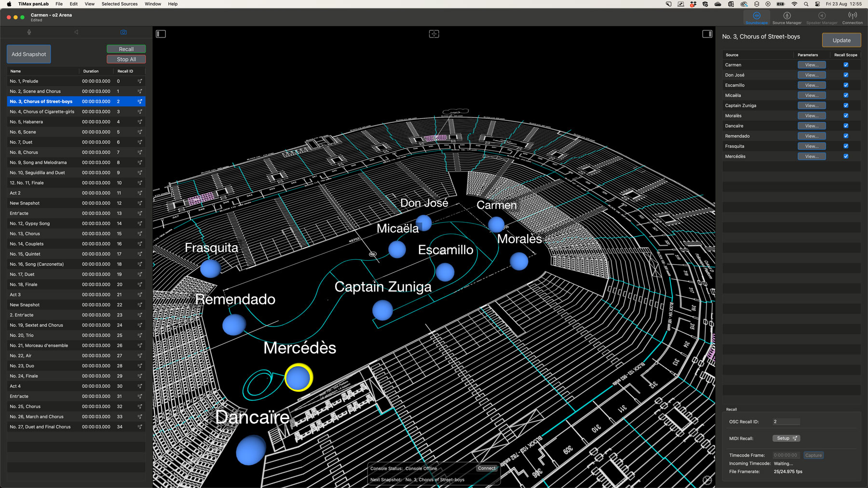Toggle the right inspector panel icon
The image size is (868, 488).
point(707,34)
